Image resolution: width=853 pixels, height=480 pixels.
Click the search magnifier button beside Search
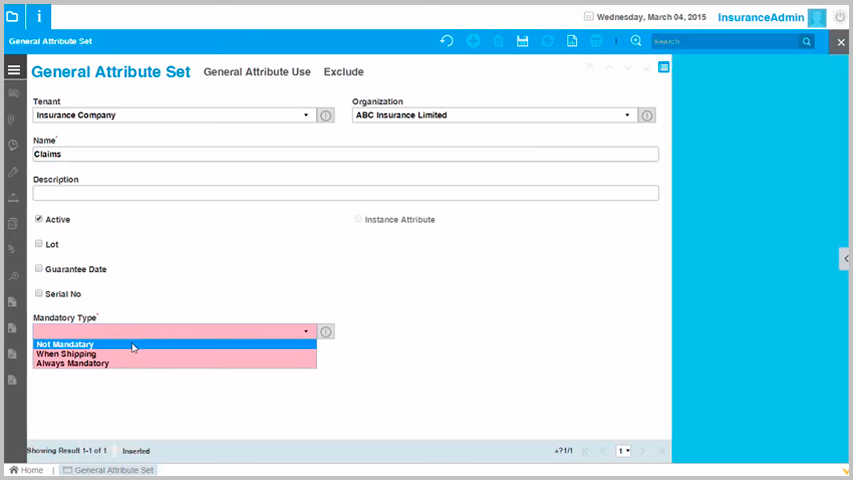click(807, 41)
